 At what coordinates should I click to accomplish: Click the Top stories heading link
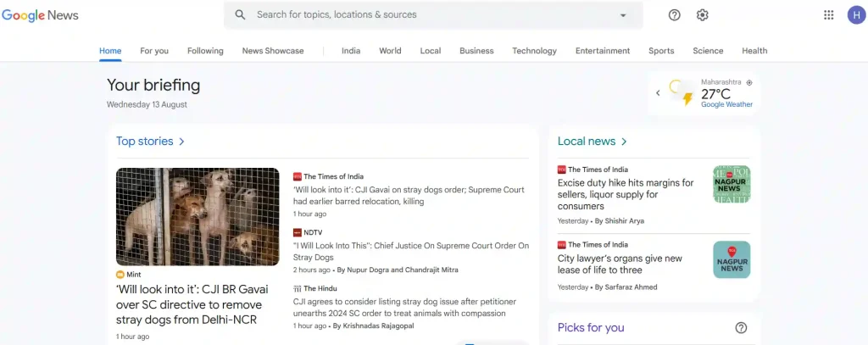[144, 142]
